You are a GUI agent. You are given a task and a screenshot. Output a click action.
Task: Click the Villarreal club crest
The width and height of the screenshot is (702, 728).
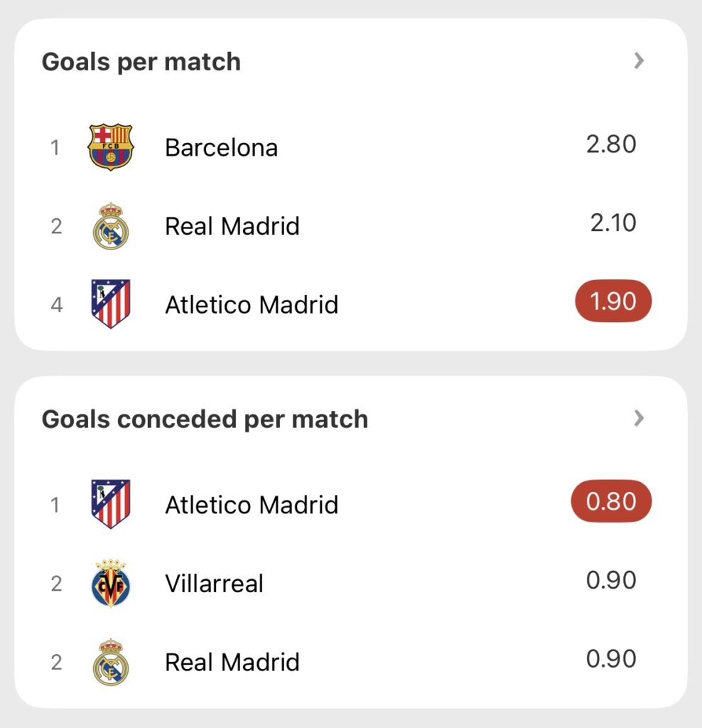[x=110, y=583]
